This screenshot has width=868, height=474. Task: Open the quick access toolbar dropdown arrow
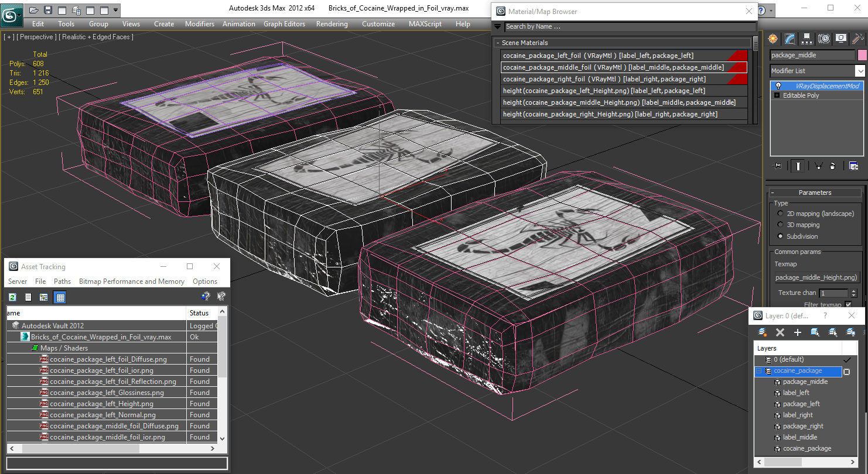click(115, 10)
